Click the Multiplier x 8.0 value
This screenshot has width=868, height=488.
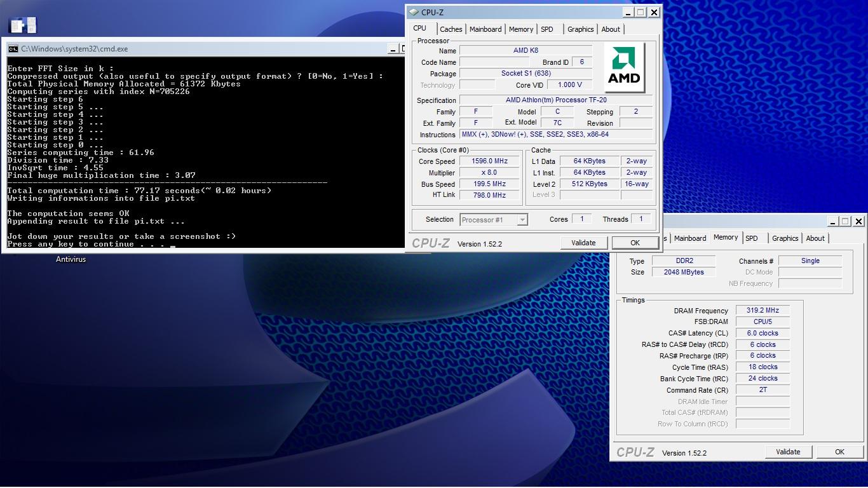[489, 173]
